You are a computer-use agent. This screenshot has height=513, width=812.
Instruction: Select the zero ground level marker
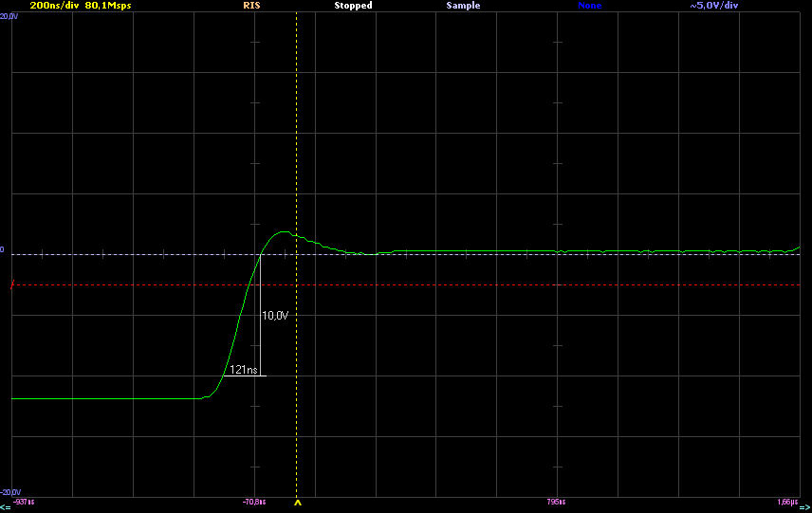tap(3, 250)
